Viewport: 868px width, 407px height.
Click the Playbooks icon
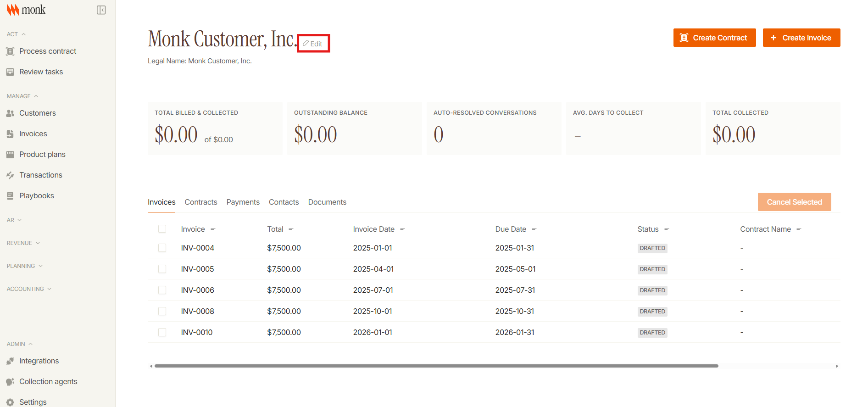tap(10, 196)
